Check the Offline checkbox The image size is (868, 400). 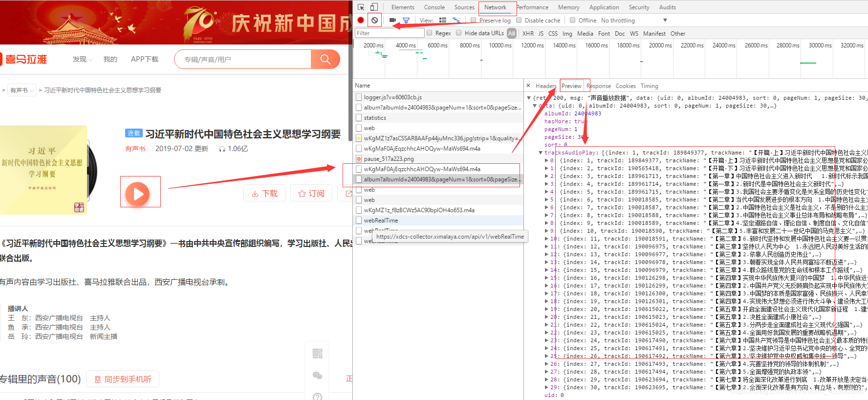pyautogui.click(x=573, y=20)
